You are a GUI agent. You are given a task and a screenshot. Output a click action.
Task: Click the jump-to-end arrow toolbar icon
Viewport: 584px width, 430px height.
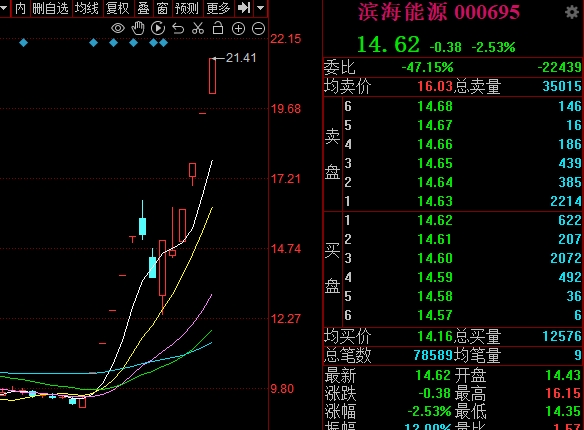(244, 8)
